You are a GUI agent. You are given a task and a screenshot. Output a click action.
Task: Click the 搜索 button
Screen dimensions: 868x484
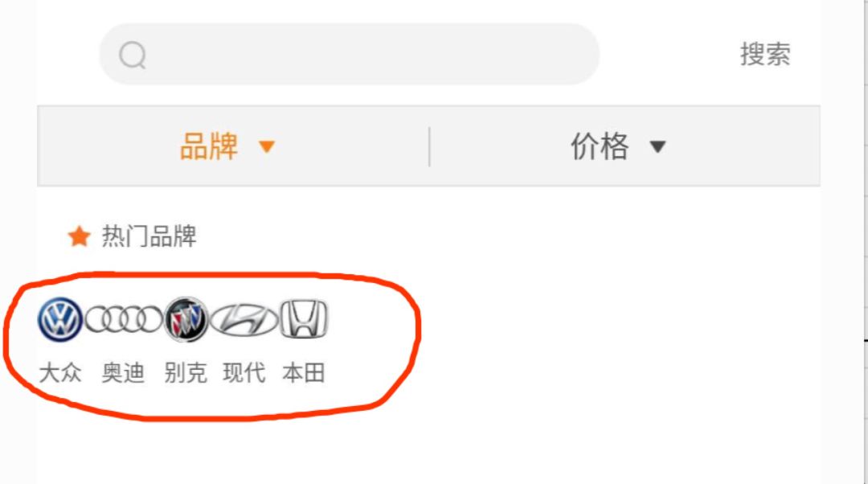click(x=766, y=55)
